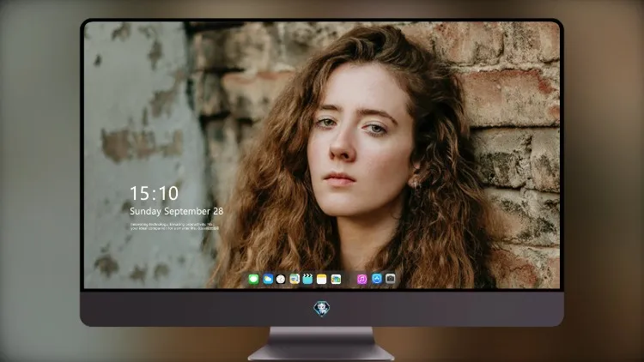644x362 pixels.
Task: Open the Photos gallery icon in dock
Action: [336, 280]
